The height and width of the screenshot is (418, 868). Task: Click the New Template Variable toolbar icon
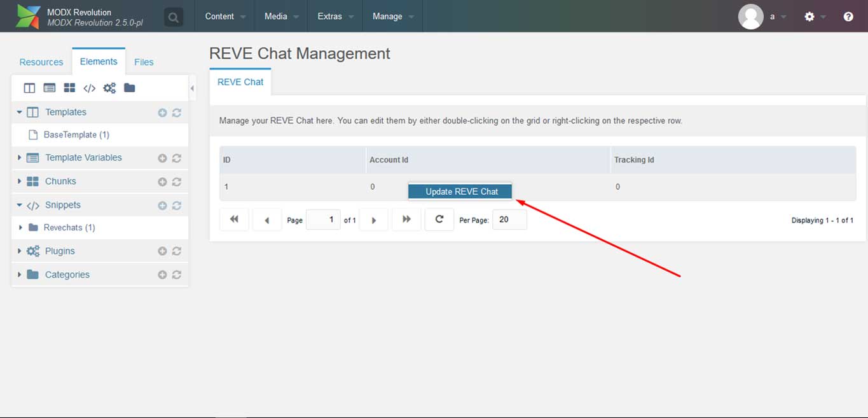[x=49, y=88]
